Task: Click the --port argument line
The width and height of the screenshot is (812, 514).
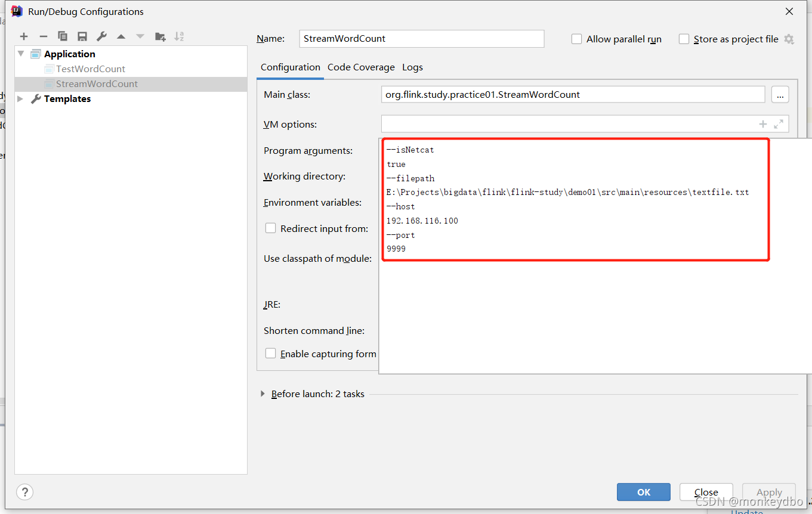Action: click(x=400, y=235)
